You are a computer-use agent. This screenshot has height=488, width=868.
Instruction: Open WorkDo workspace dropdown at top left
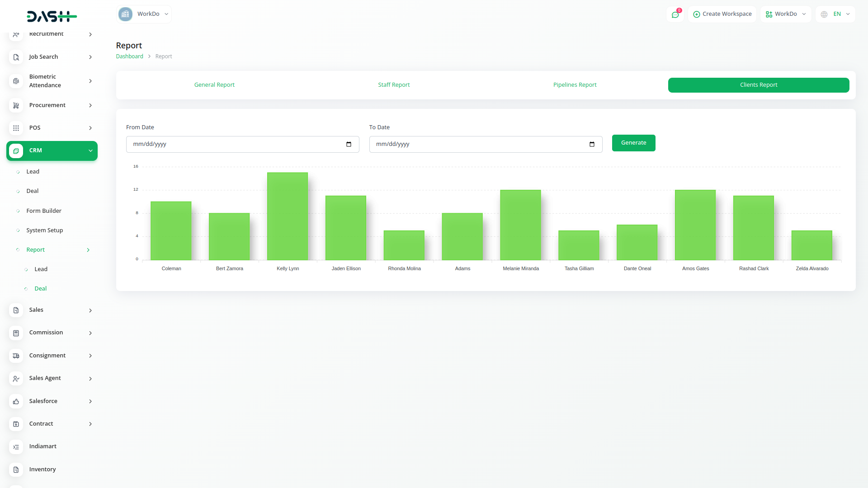pyautogui.click(x=144, y=14)
